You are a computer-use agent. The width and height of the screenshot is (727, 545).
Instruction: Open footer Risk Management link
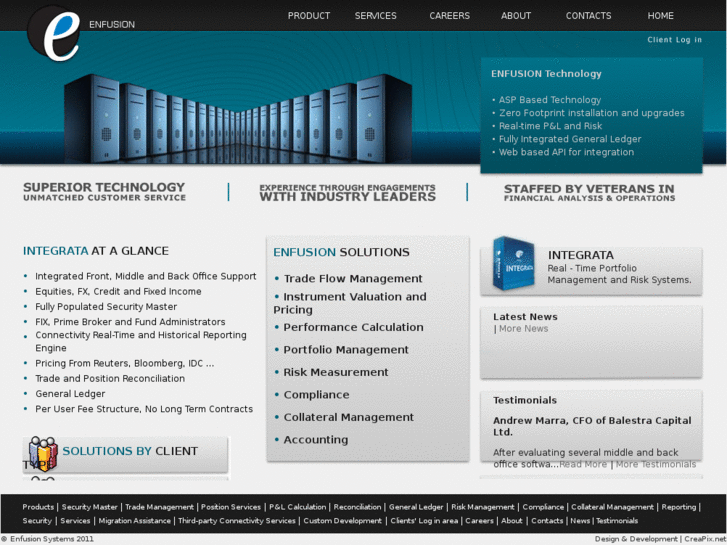coord(483,507)
